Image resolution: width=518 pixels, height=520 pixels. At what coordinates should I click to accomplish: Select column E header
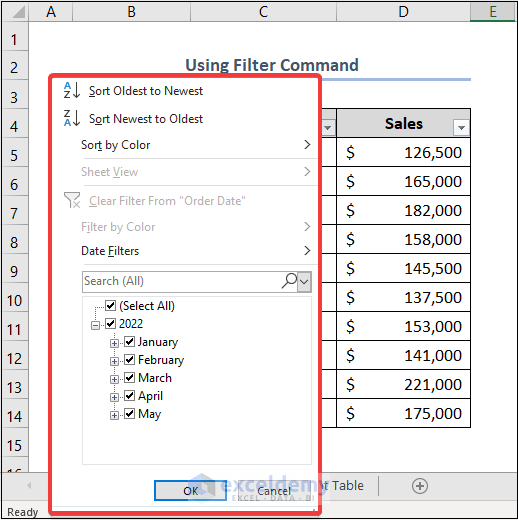tap(493, 12)
